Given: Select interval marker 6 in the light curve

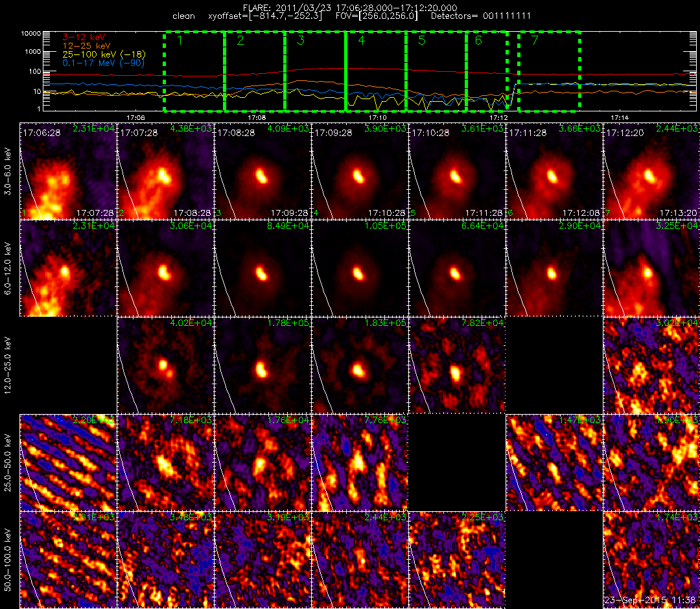Looking at the screenshot, I should 478,40.
